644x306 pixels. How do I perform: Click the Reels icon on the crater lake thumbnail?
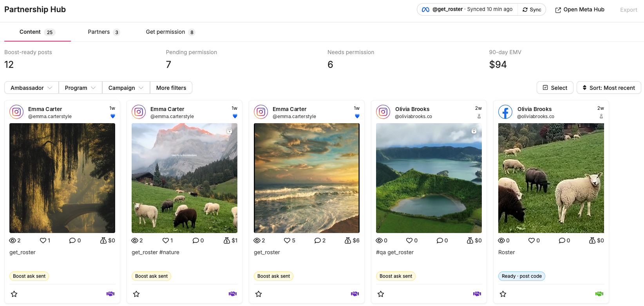[x=474, y=131]
